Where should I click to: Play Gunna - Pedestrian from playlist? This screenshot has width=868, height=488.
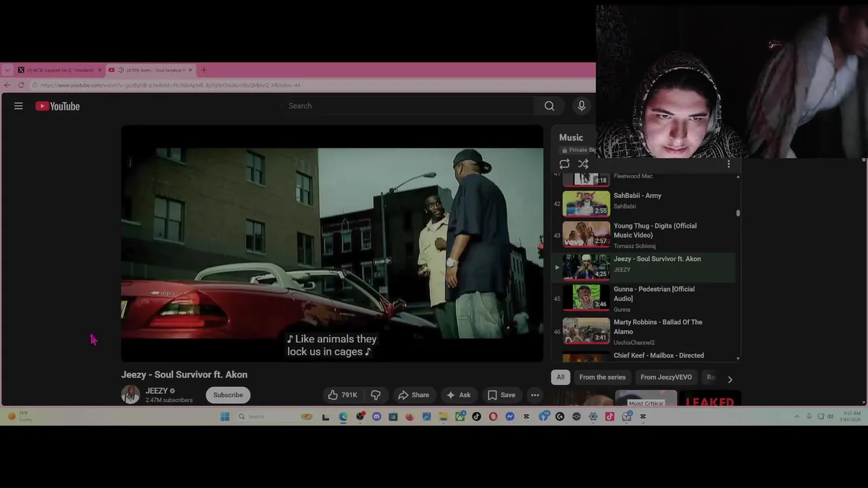click(x=644, y=299)
